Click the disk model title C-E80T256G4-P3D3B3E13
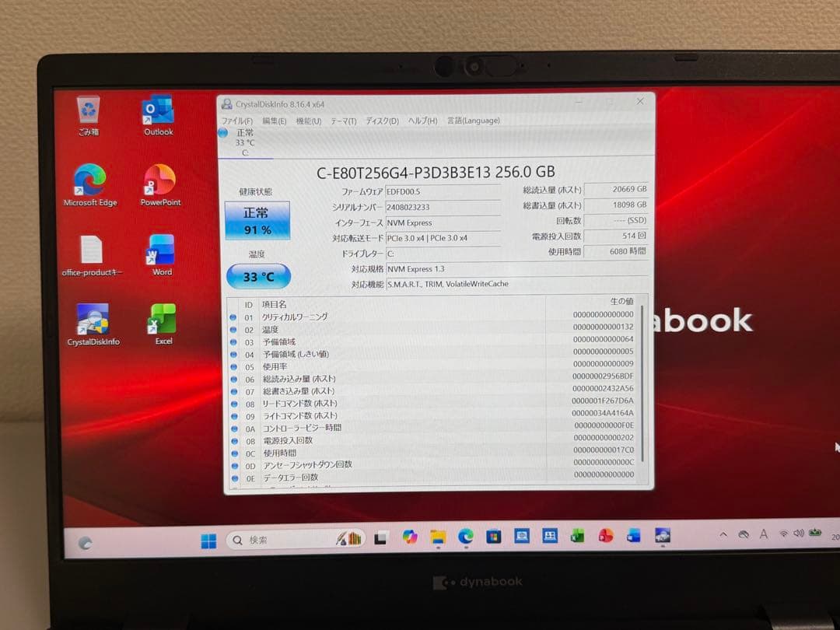This screenshot has width=840, height=630. coord(403,173)
